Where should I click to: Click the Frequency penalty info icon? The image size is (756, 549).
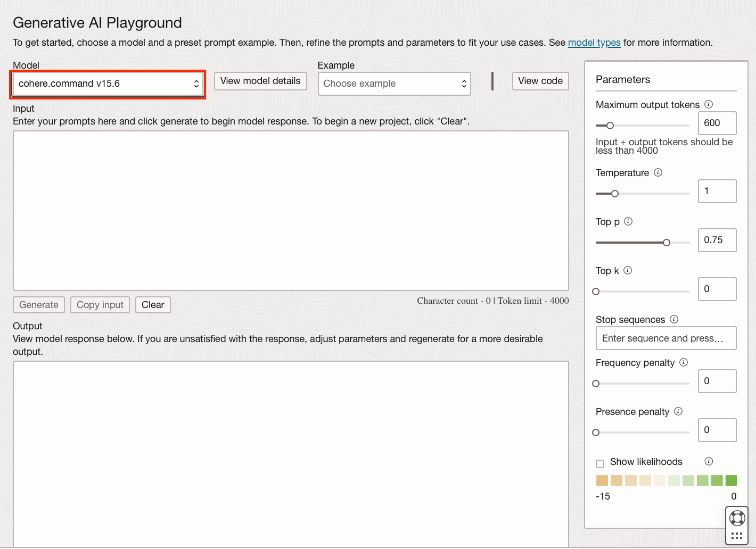[684, 362]
